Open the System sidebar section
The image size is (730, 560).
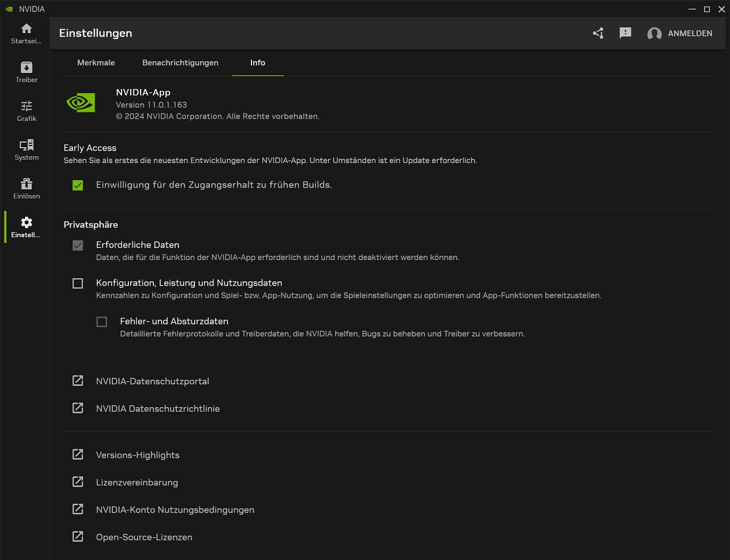coord(26,150)
